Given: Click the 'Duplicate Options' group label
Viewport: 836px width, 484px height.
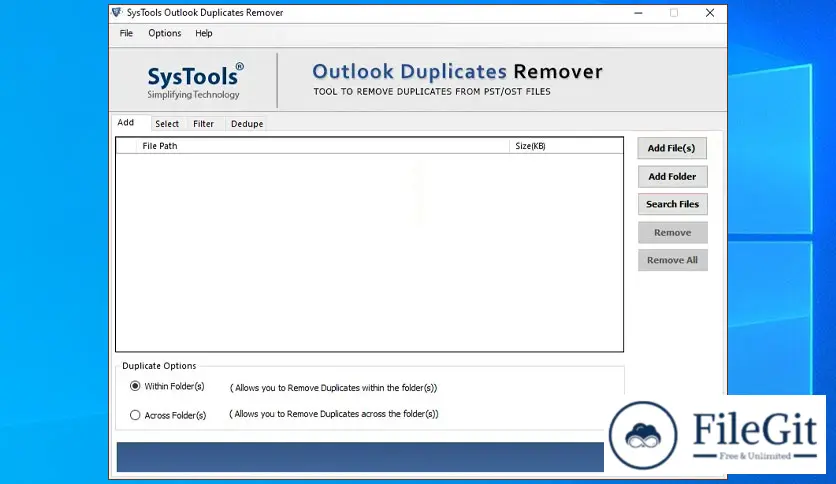Looking at the screenshot, I should point(159,366).
